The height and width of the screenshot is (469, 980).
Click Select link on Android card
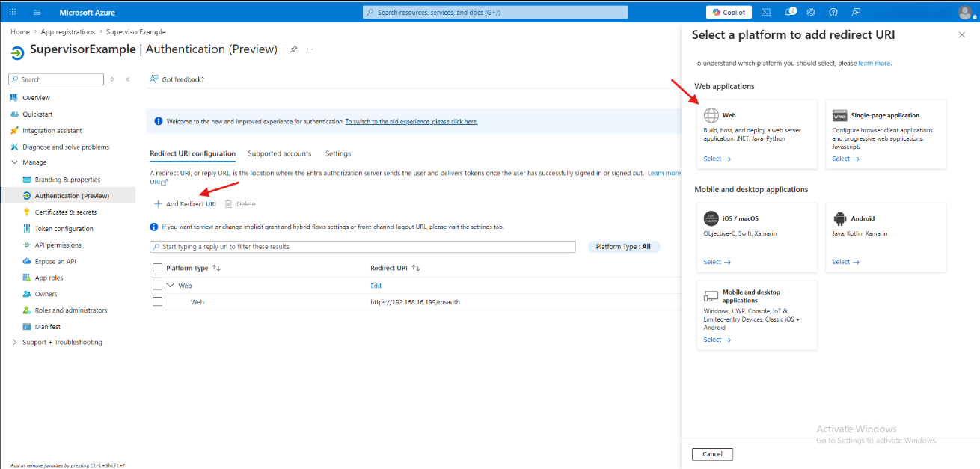845,262
